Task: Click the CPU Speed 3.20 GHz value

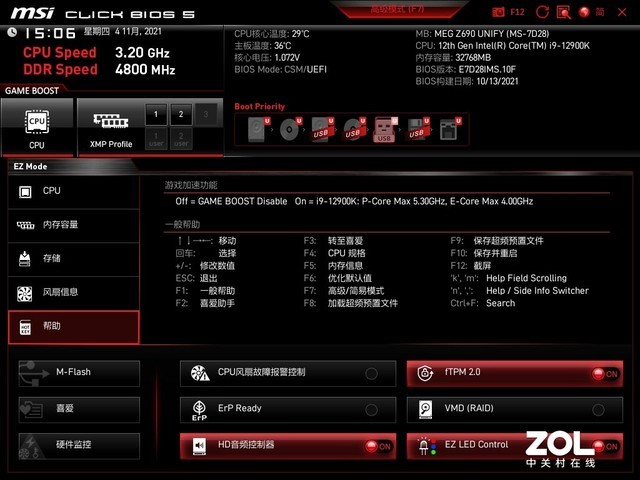Action: coord(142,53)
